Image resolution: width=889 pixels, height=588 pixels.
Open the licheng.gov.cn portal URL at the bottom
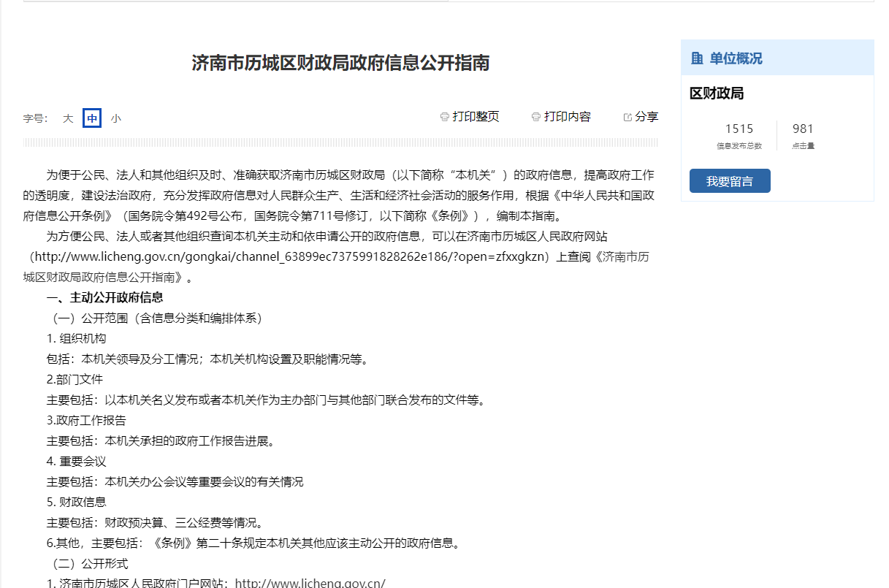[310, 583]
